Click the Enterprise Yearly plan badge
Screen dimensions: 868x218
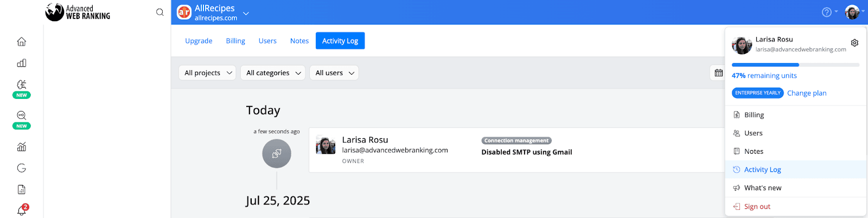tap(757, 93)
